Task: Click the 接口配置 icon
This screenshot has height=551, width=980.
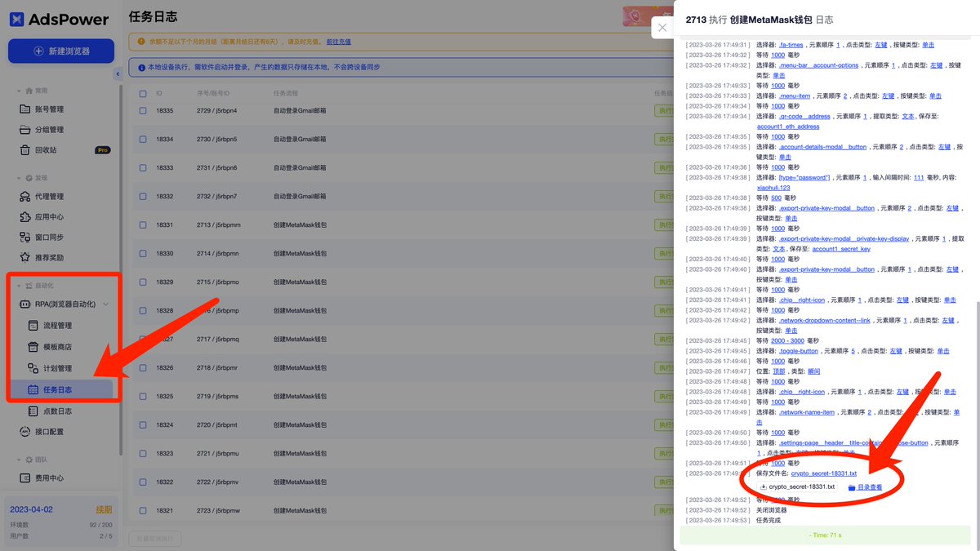Action: pyautogui.click(x=25, y=432)
